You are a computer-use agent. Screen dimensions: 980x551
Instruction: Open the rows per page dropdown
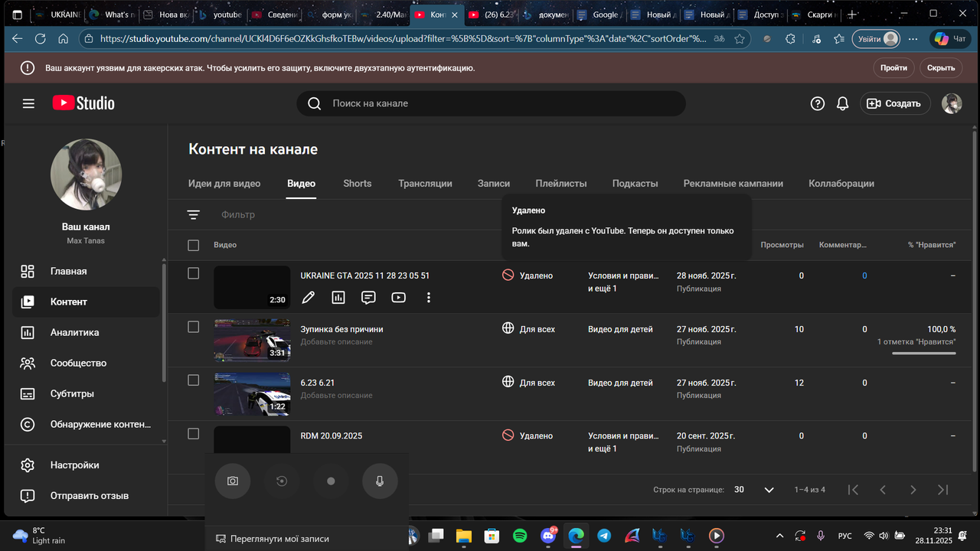click(x=755, y=490)
